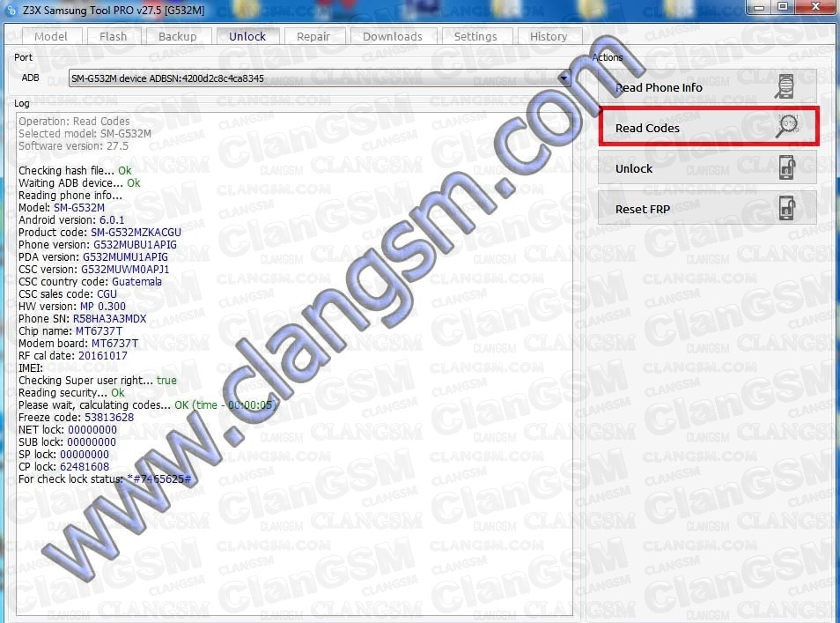The height and width of the screenshot is (623, 840).
Task: Click the Operation: Read Codes log line
Action: 74,122
